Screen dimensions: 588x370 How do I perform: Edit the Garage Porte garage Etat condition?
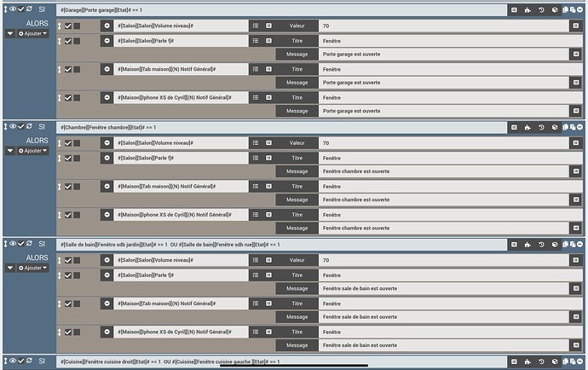pos(281,10)
